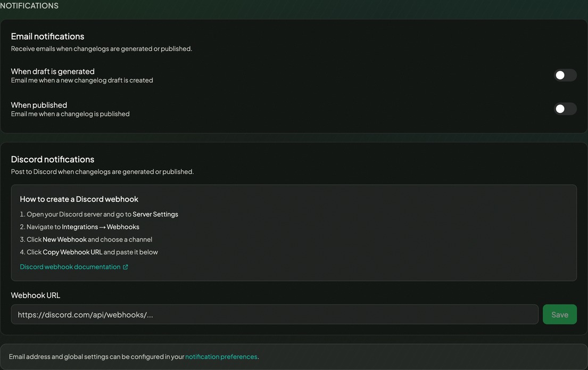588x370 pixels.
Task: Click the 'When draft is generated' label text
Action: (x=53, y=71)
